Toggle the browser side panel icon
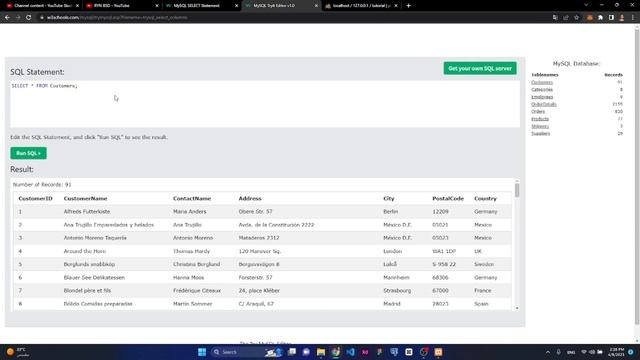This screenshot has height=360, width=640. [611, 18]
